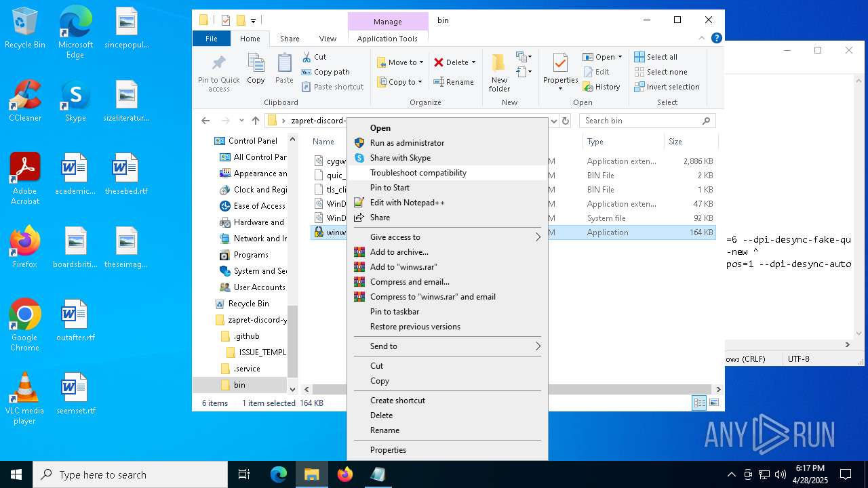The image size is (868, 488).
Task: Collapse the ribbon with the chevron
Action: [703, 39]
